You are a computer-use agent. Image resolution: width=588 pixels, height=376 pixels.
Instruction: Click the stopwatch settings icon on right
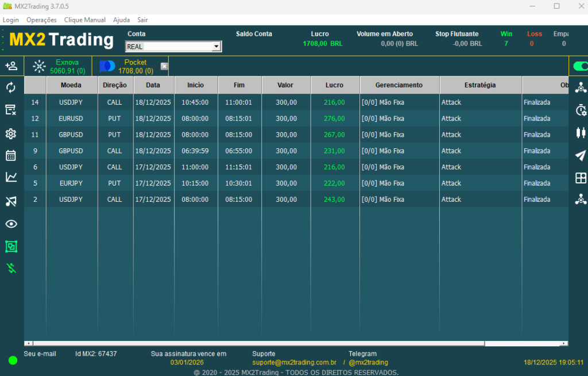[581, 110]
